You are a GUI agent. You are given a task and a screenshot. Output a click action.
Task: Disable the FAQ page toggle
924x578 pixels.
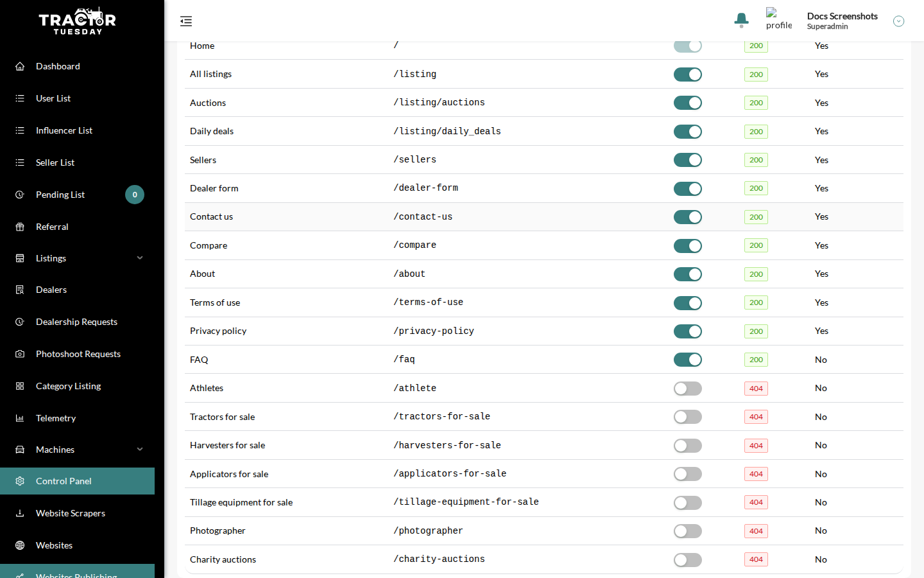click(x=688, y=360)
